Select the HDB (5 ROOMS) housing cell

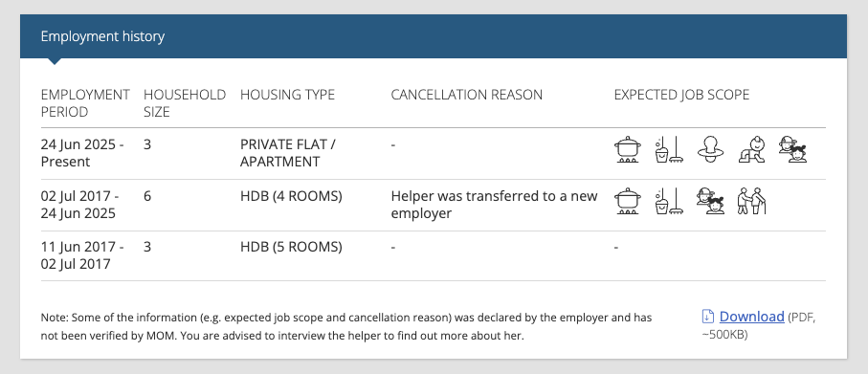click(x=291, y=247)
